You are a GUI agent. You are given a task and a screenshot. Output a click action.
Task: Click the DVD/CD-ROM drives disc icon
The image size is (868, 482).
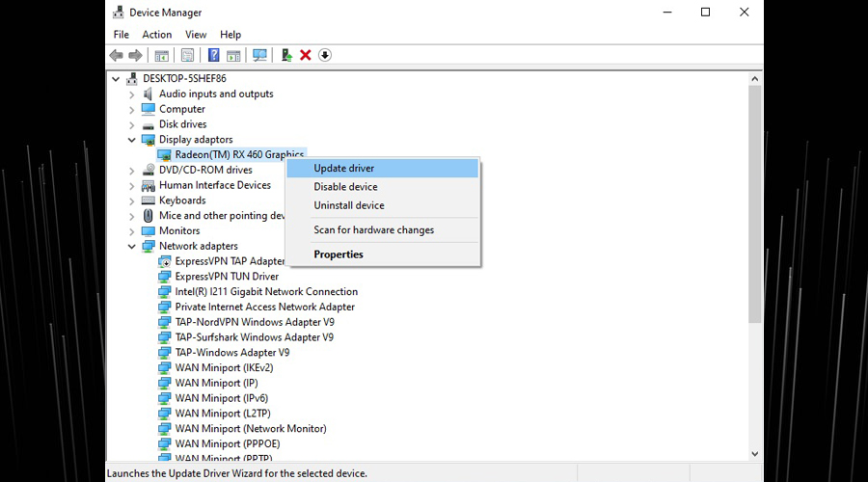click(x=148, y=170)
